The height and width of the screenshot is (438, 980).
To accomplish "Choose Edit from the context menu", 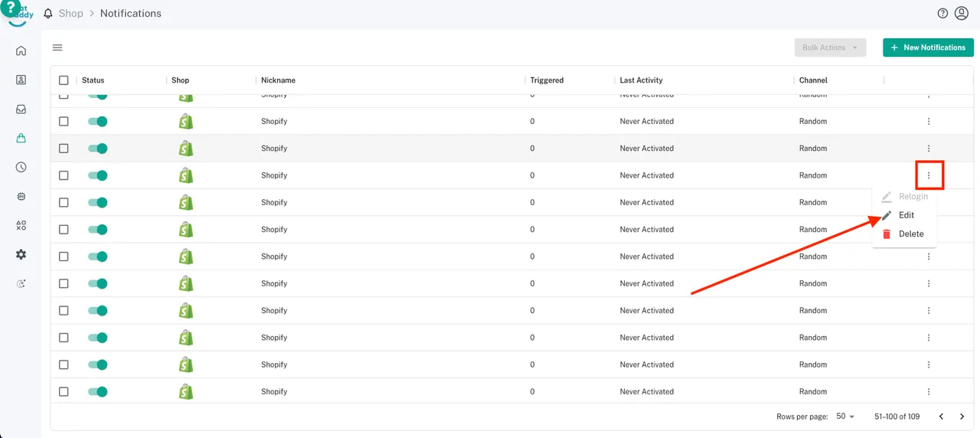I will [x=906, y=215].
